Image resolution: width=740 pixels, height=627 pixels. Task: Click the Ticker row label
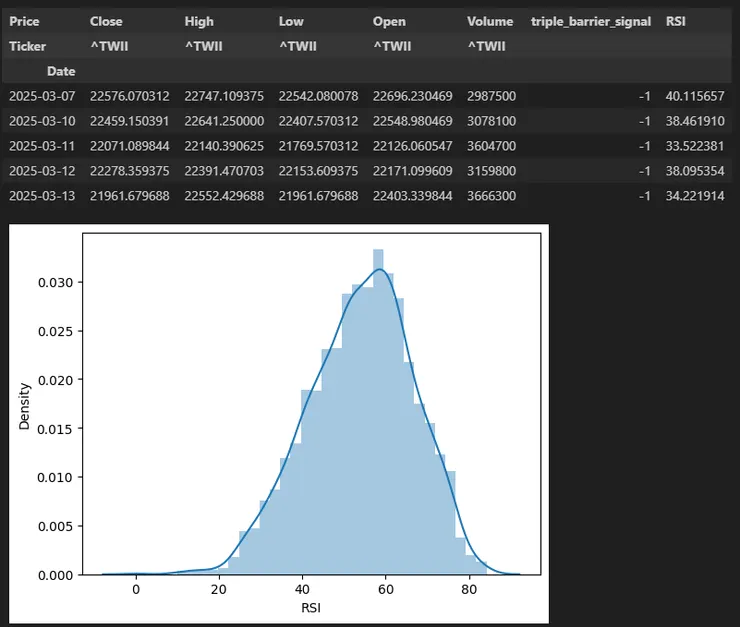tap(28, 46)
